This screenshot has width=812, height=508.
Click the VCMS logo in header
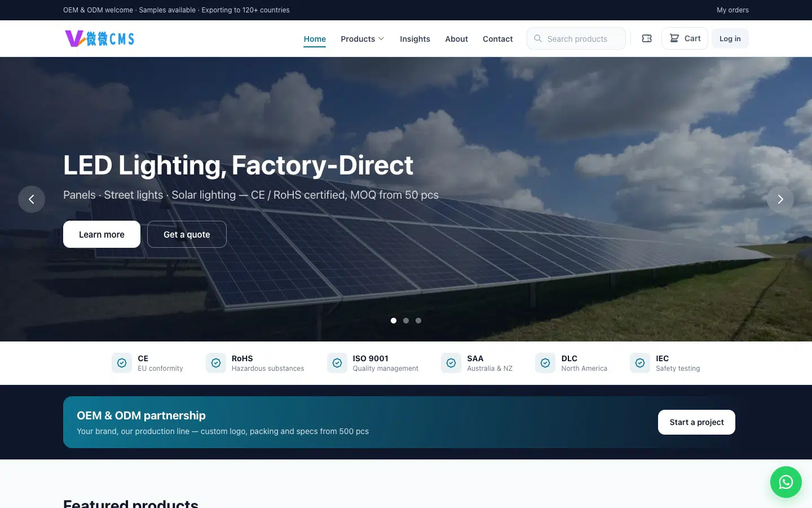tap(100, 38)
